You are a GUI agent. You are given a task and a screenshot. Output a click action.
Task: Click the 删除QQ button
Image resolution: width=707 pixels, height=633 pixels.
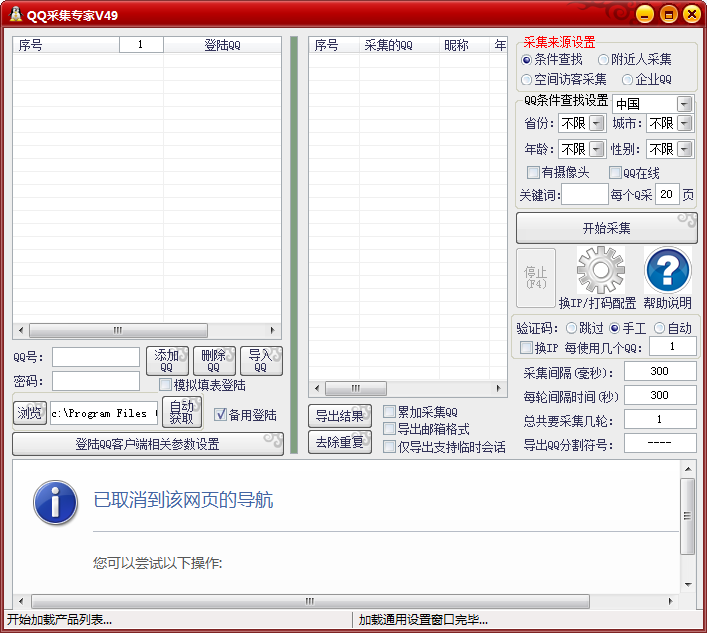pos(214,361)
